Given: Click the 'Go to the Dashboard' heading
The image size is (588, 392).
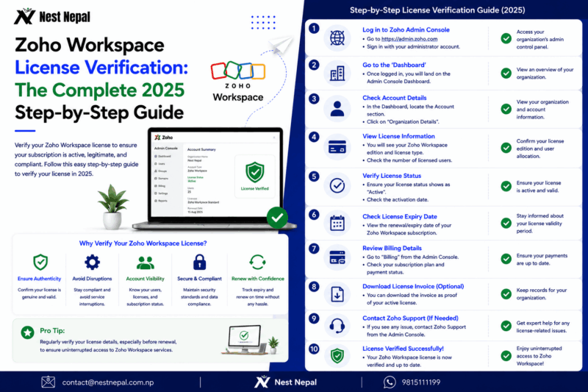Looking at the screenshot, I should pos(394,65).
